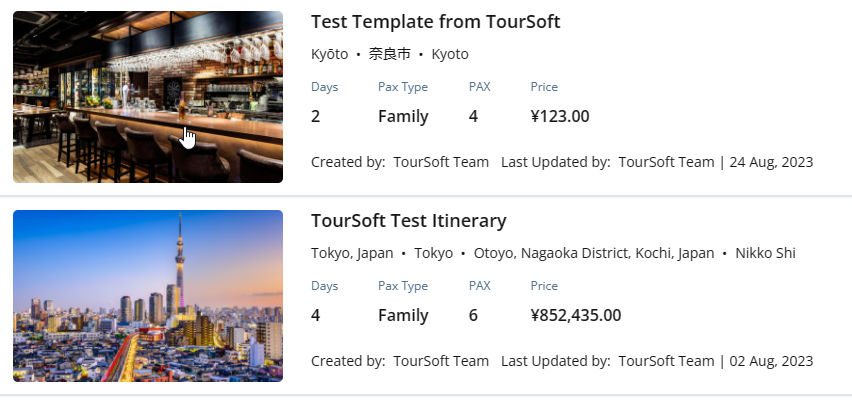Click the ¥123.00 price value
852x400 pixels.
coord(560,116)
